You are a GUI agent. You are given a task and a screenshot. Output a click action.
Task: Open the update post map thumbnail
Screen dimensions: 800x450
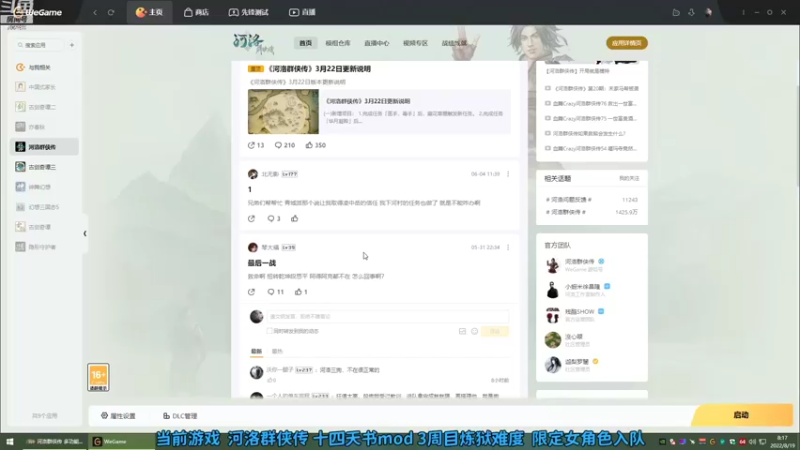pos(283,112)
